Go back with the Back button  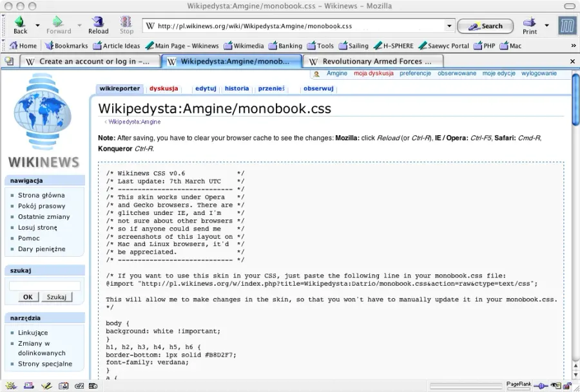click(20, 25)
